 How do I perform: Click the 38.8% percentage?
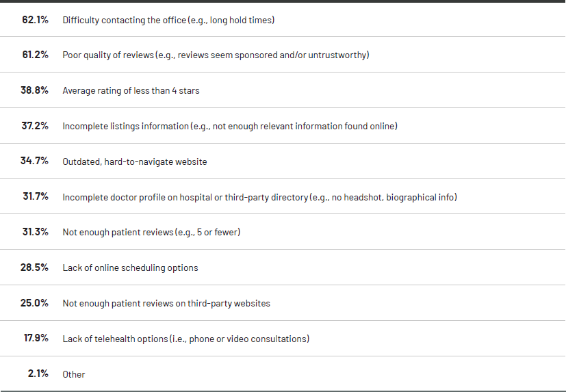coord(35,90)
